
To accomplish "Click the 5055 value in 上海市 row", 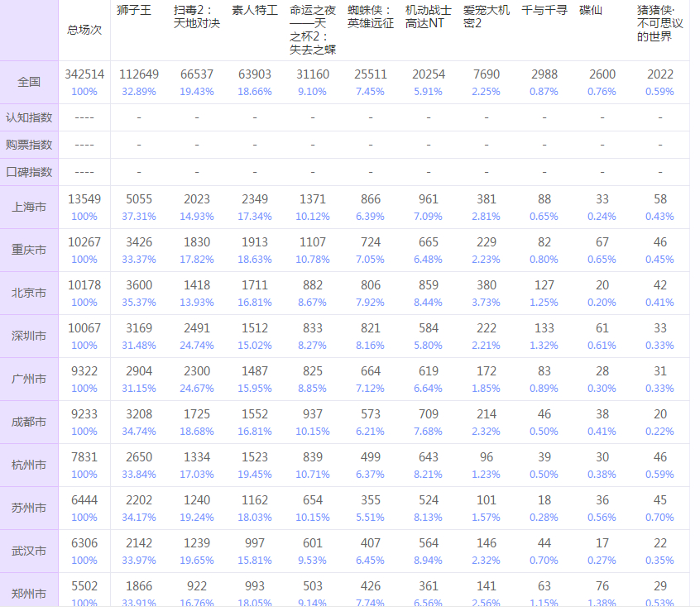I will [x=139, y=199].
